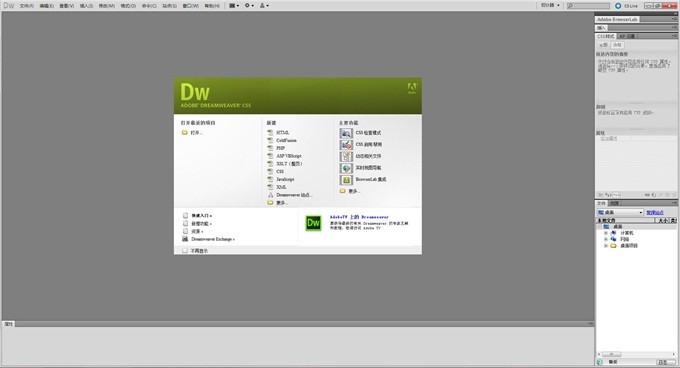Click the 动态相关文件 feature icon
This screenshot has height=368, width=680.
point(346,156)
